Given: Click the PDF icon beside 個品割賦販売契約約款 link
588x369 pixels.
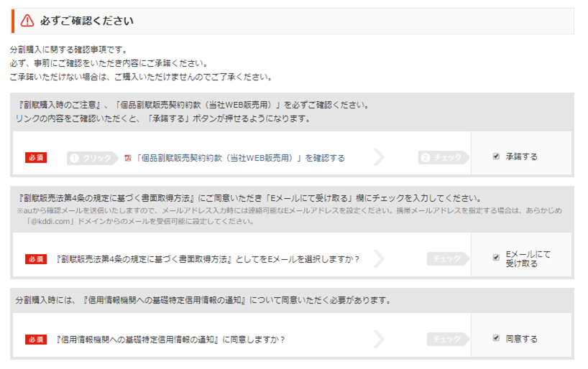Looking at the screenshot, I should (x=128, y=158).
